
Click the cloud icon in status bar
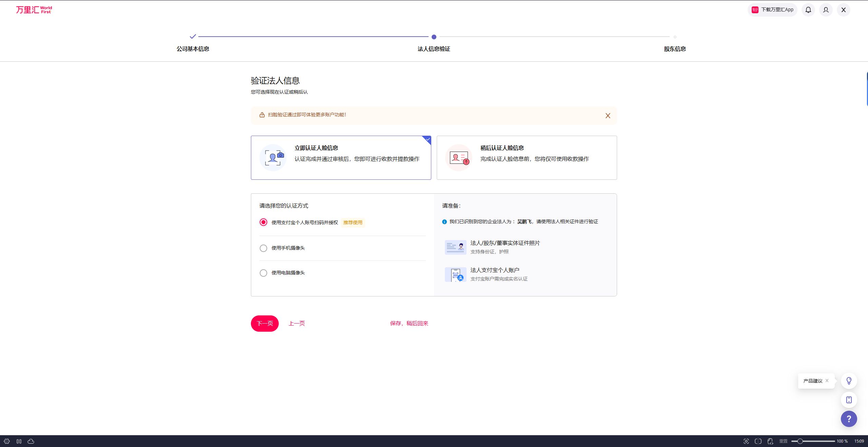click(x=31, y=441)
